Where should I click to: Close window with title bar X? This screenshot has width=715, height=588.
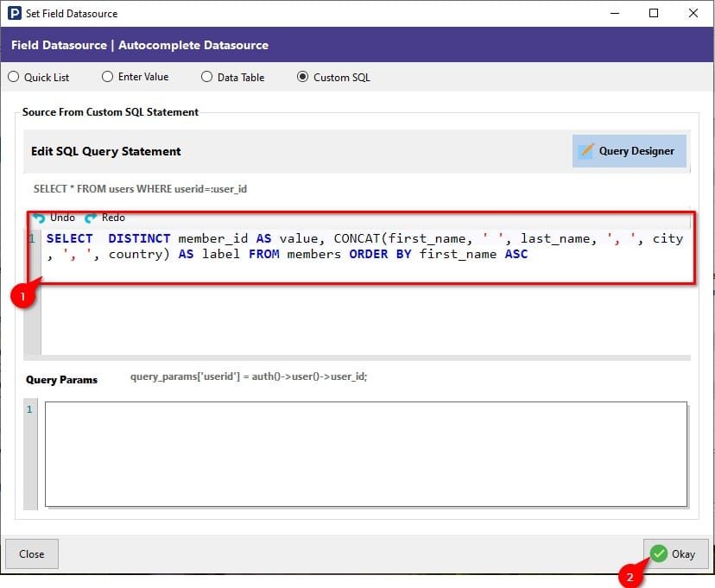(693, 13)
